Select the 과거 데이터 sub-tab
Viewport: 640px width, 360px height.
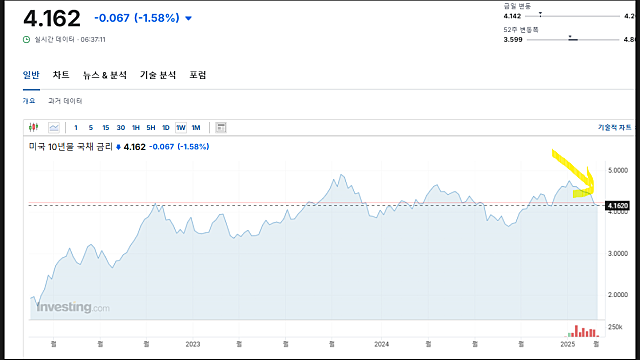(65, 101)
